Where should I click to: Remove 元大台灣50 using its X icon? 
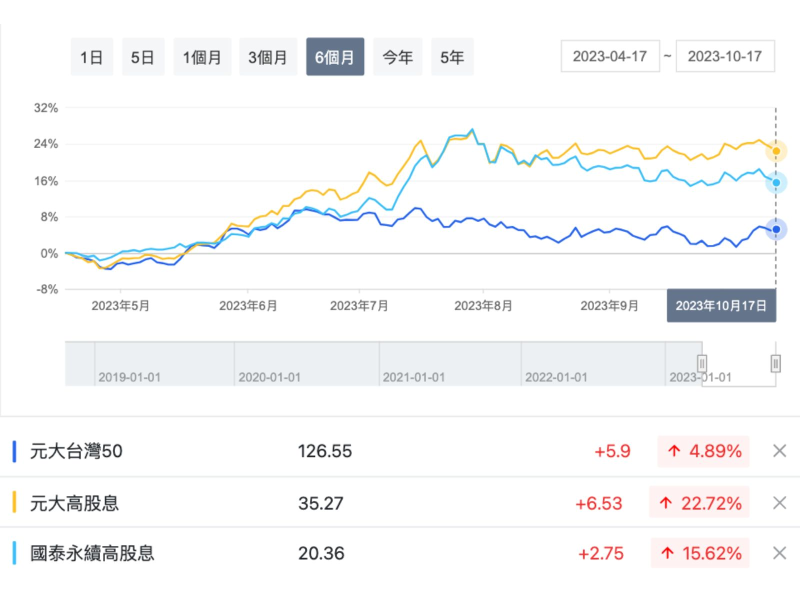pos(780,451)
